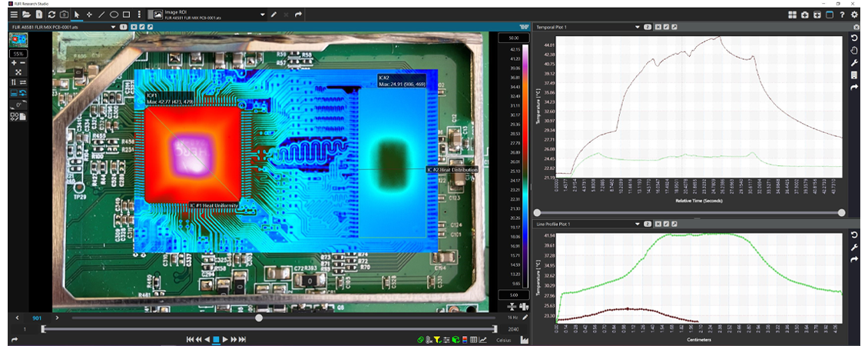The height and width of the screenshot is (346, 868).
Task: Select the line ROI drawing tool
Action: (x=101, y=15)
